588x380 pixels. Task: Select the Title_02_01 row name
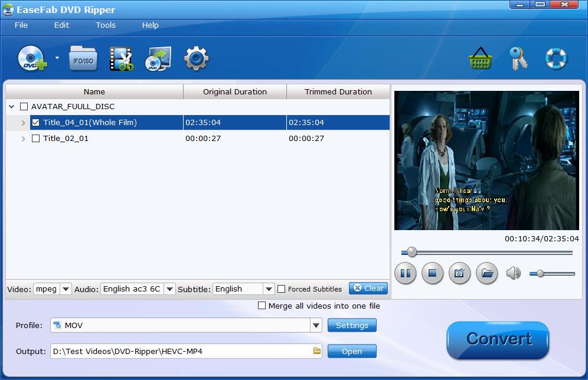[x=66, y=139]
